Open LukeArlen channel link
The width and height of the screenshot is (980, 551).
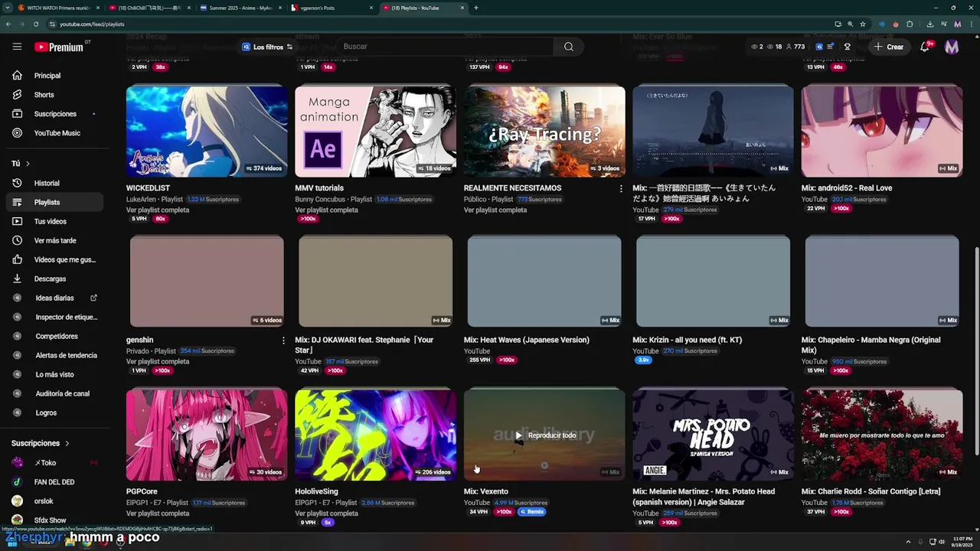tap(142, 199)
